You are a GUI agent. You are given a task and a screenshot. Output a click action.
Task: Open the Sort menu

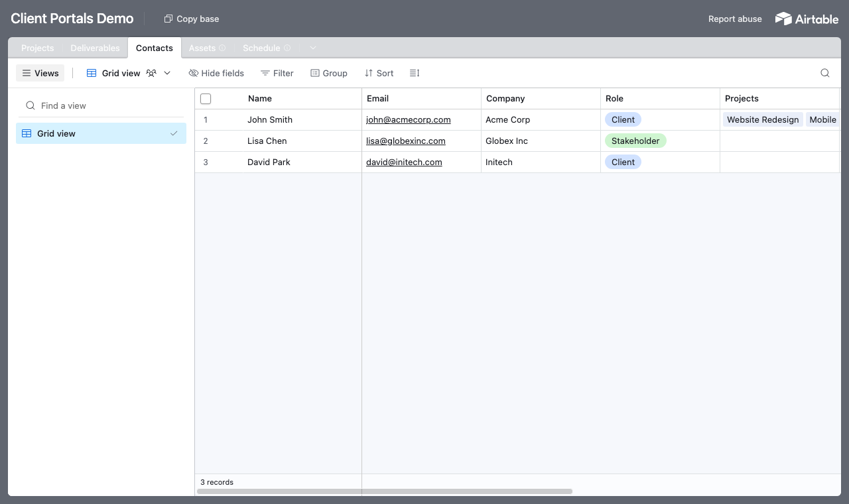pyautogui.click(x=379, y=73)
